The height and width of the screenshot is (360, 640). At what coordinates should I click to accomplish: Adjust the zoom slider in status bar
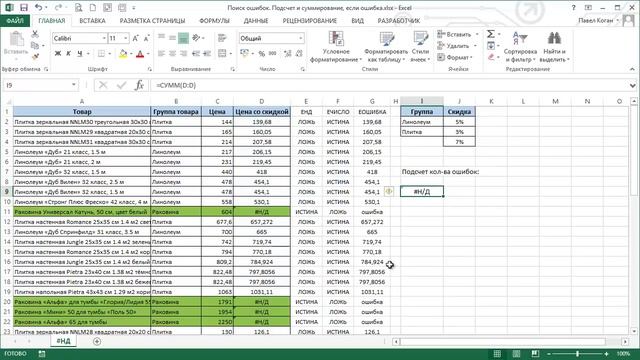pyautogui.click(x=577, y=353)
